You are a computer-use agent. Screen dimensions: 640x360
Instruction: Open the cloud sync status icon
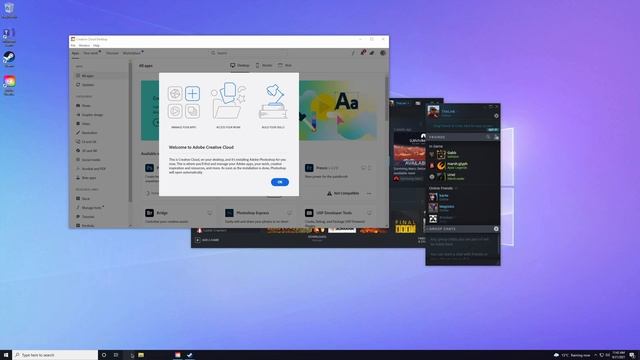click(372, 53)
